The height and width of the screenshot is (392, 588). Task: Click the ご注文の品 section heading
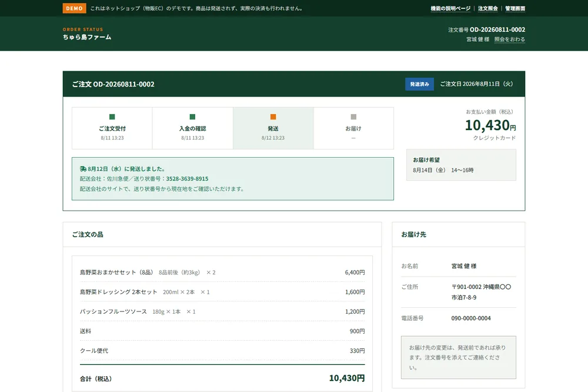point(88,234)
